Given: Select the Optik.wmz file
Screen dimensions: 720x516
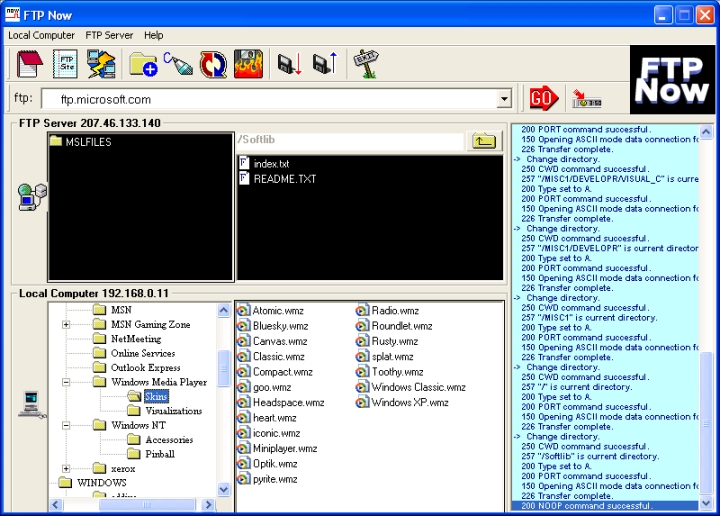Looking at the screenshot, I should 267,464.
